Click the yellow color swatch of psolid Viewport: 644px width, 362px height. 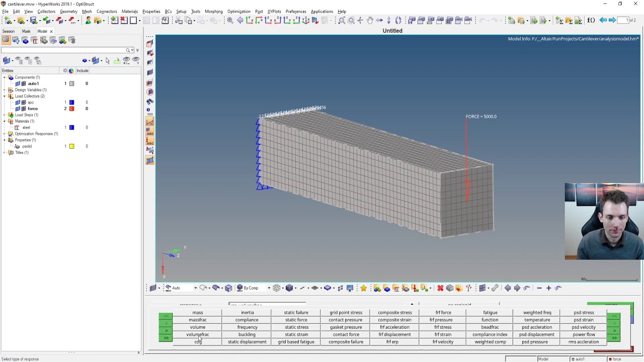click(x=72, y=146)
